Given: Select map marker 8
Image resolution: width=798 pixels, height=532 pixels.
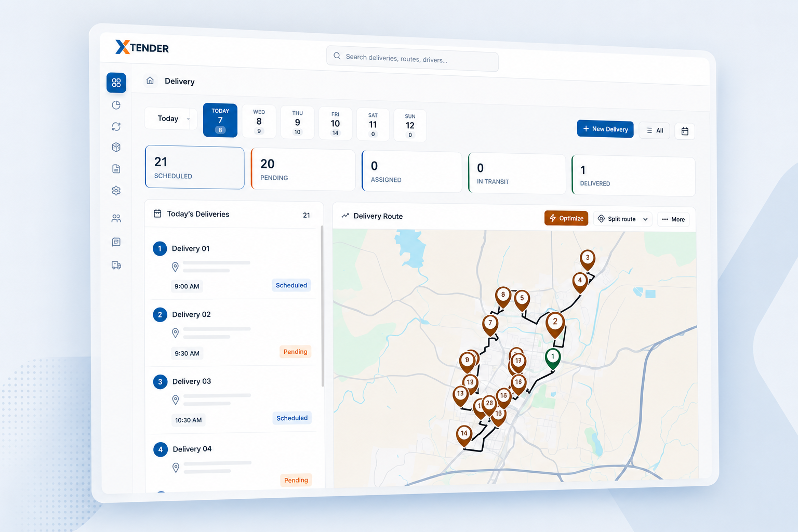Looking at the screenshot, I should (503, 297).
